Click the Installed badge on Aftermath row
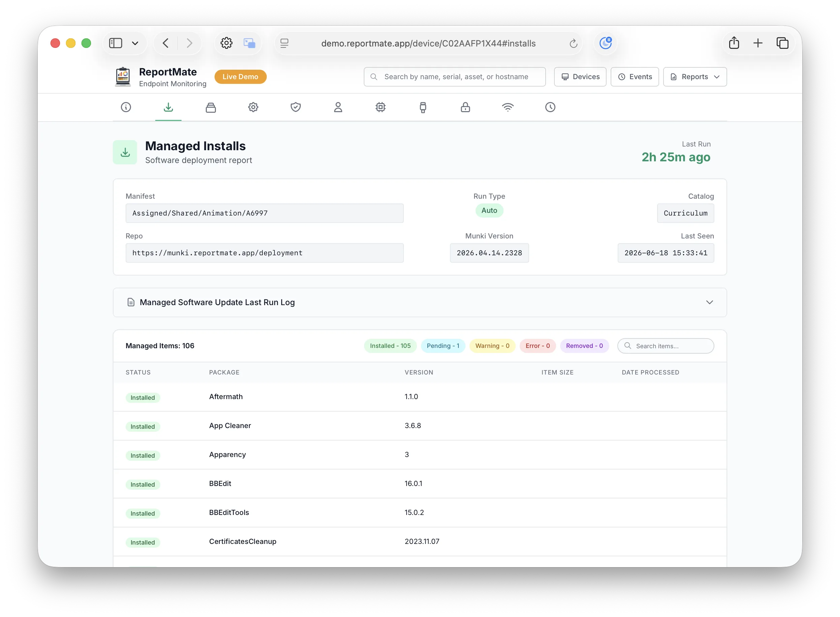Image resolution: width=840 pixels, height=617 pixels. pos(143,398)
